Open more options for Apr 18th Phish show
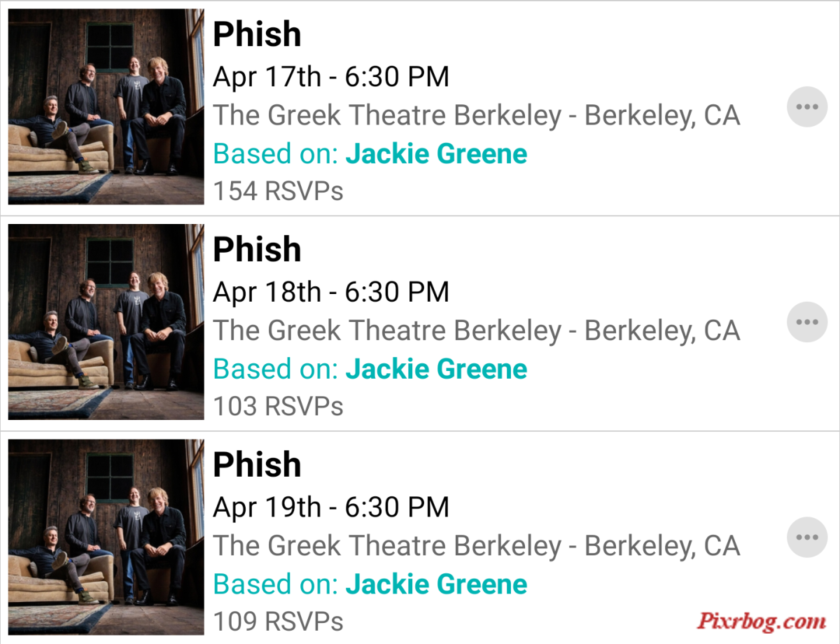Image resolution: width=840 pixels, height=644 pixels. click(x=807, y=323)
